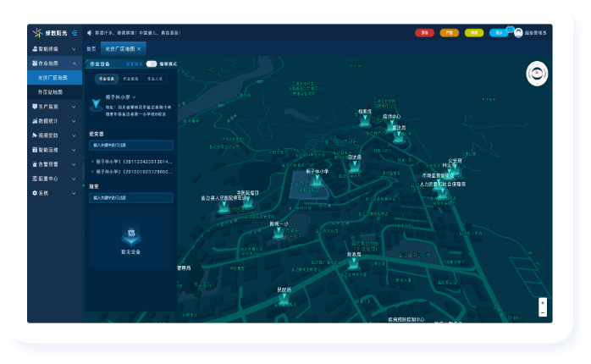The image size is (591, 364).
Task: Zoom in the map with plus button
Action: (x=543, y=302)
